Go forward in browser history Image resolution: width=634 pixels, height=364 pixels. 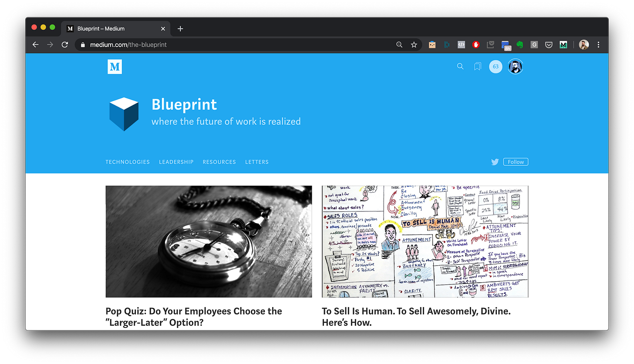pos(50,45)
